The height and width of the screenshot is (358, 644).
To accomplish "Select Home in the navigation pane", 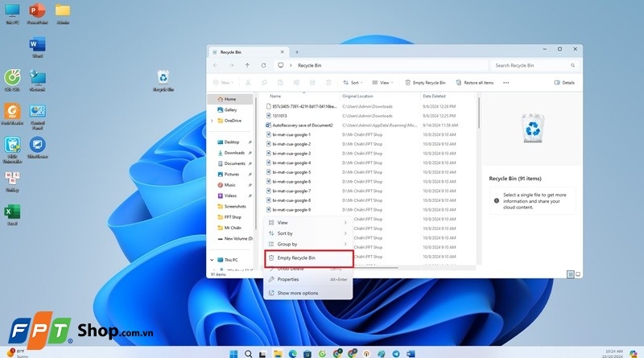I will point(230,99).
